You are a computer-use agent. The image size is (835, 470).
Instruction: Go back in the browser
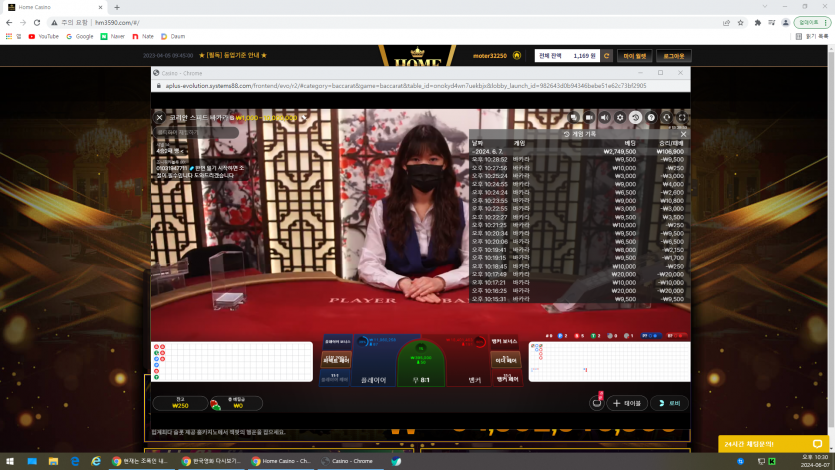tap(9, 22)
